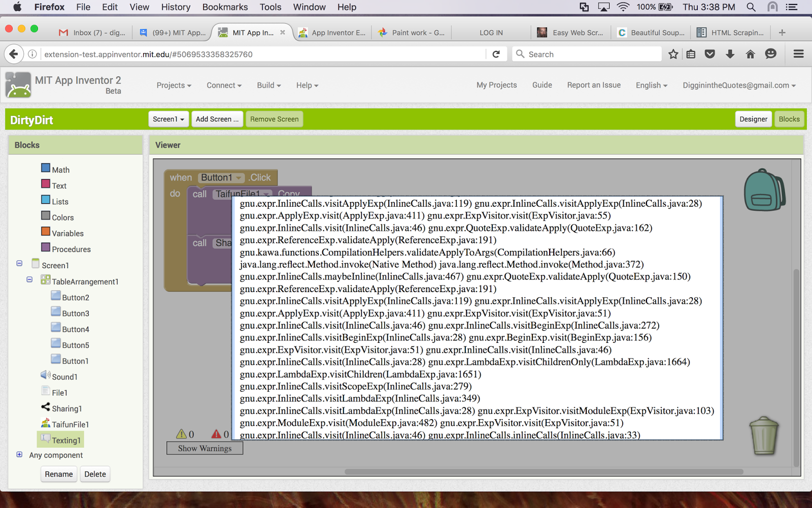Click the Add Screen button
Image resolution: width=812 pixels, height=508 pixels.
[x=217, y=119]
